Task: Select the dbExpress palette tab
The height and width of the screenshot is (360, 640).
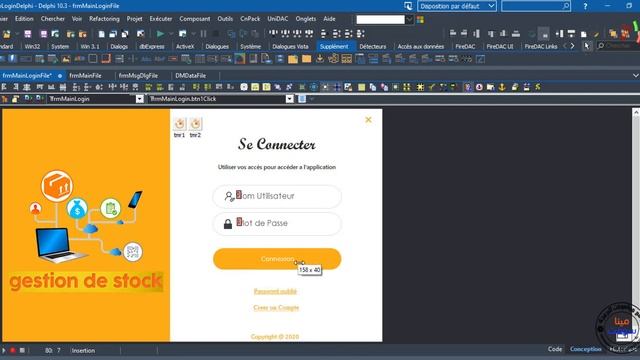Action: pos(152,47)
